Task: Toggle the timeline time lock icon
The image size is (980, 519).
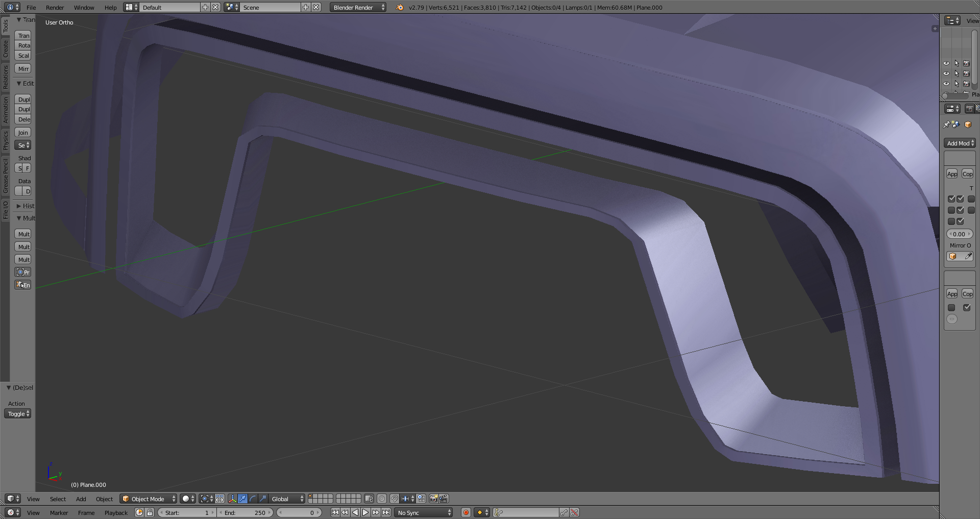Action: tap(150, 512)
